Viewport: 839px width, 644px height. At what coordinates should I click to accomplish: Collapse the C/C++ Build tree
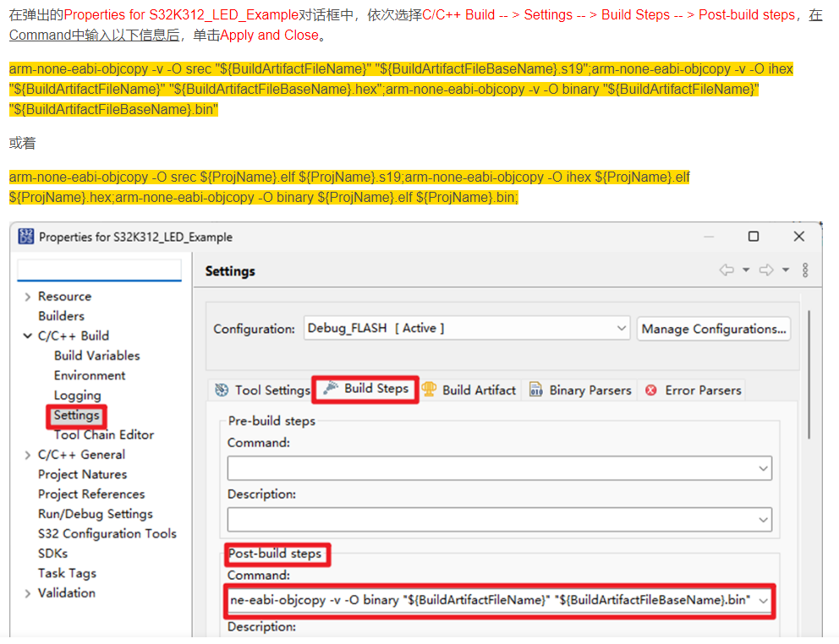click(x=25, y=336)
